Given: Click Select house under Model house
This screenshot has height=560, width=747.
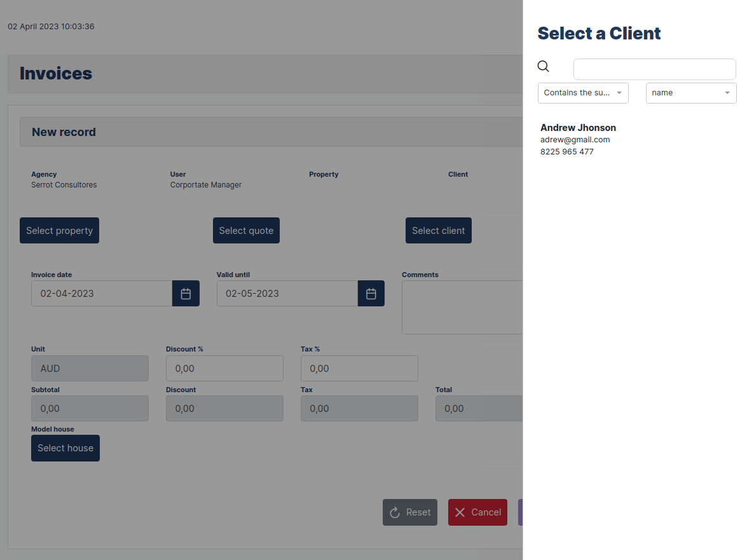Looking at the screenshot, I should (x=65, y=448).
